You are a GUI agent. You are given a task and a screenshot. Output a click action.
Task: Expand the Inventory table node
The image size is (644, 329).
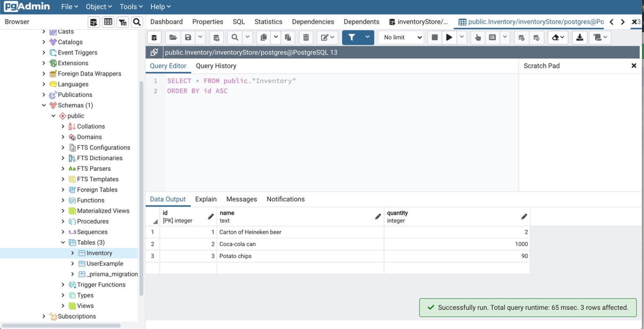pyautogui.click(x=73, y=253)
